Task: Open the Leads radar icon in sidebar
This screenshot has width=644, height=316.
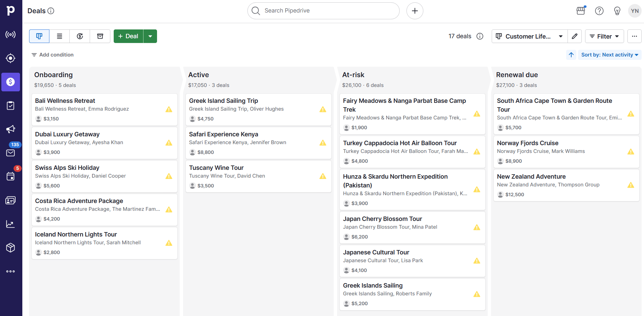Action: coord(10,35)
